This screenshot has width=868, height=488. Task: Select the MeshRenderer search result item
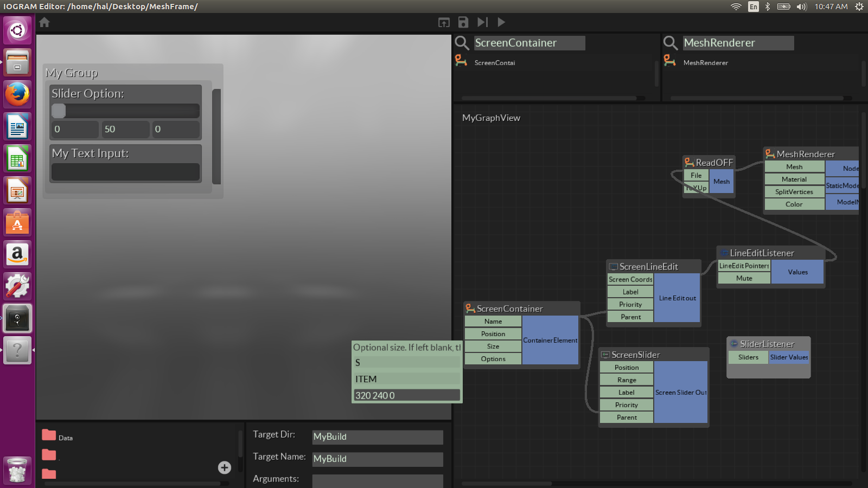705,63
